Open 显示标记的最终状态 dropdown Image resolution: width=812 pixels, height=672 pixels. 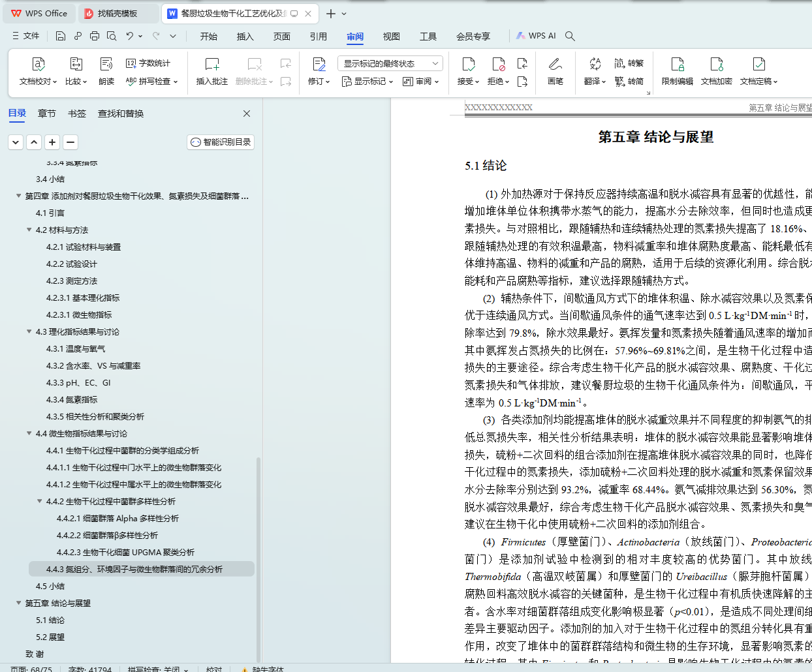click(390, 63)
